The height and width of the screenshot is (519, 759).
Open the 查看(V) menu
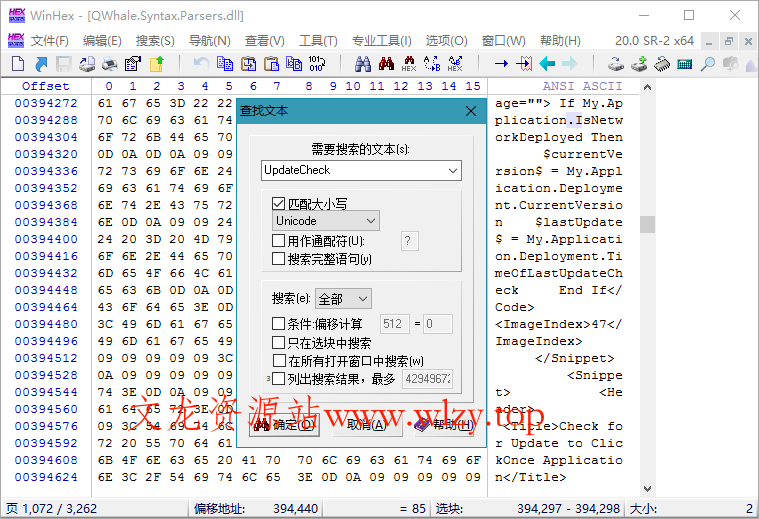click(x=264, y=41)
